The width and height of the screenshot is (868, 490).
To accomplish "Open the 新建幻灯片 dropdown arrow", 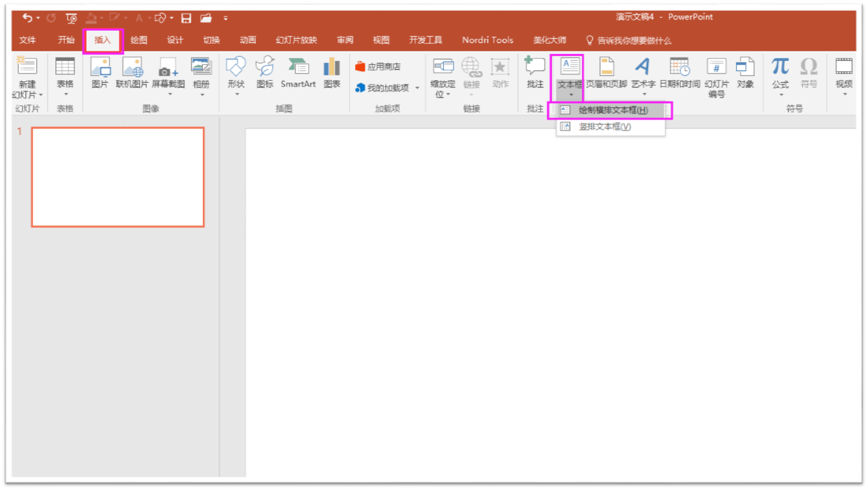I will click(x=41, y=95).
